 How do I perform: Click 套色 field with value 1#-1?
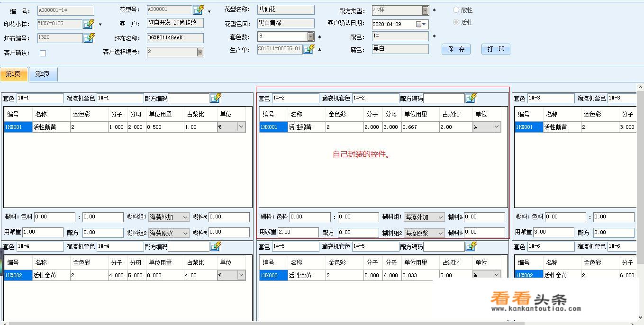[40, 98]
